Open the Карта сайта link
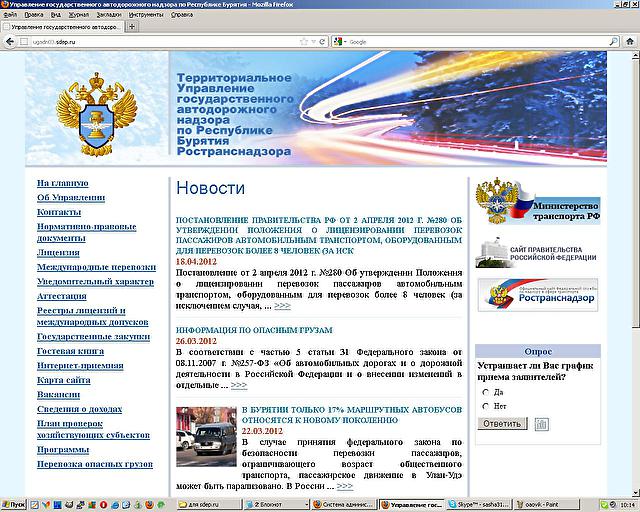Viewport: 640px width, 512px height. point(64,381)
